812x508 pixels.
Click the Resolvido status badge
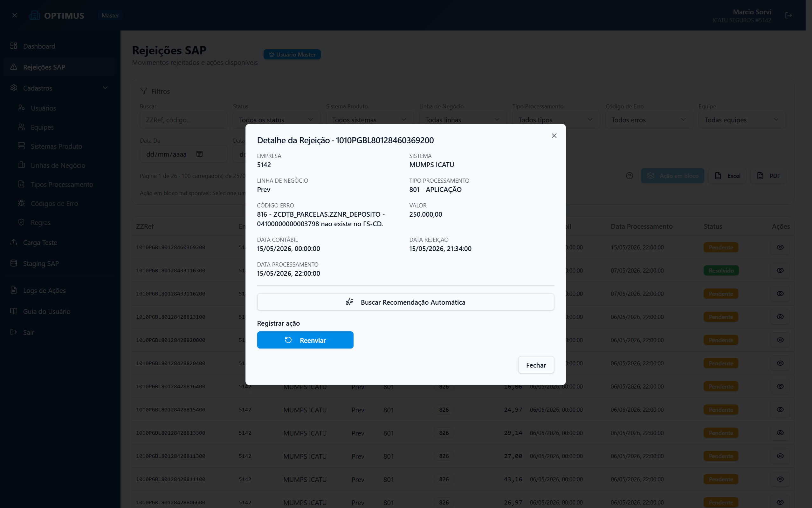point(721,270)
